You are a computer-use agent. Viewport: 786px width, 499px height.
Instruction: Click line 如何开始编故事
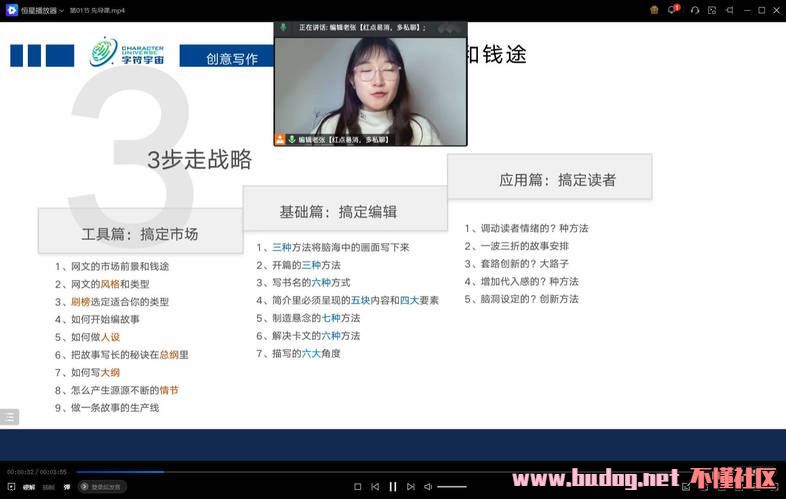click(97, 319)
